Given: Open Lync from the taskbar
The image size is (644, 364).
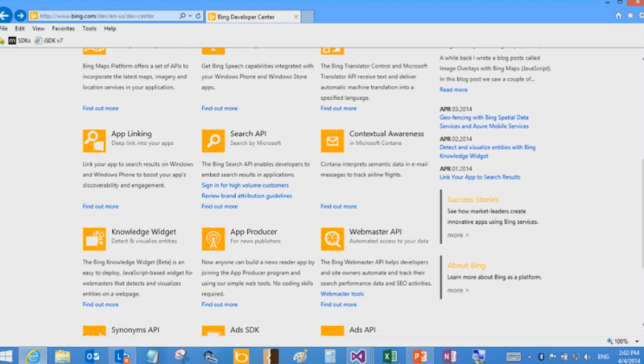Looking at the screenshot, I should coord(122,356).
